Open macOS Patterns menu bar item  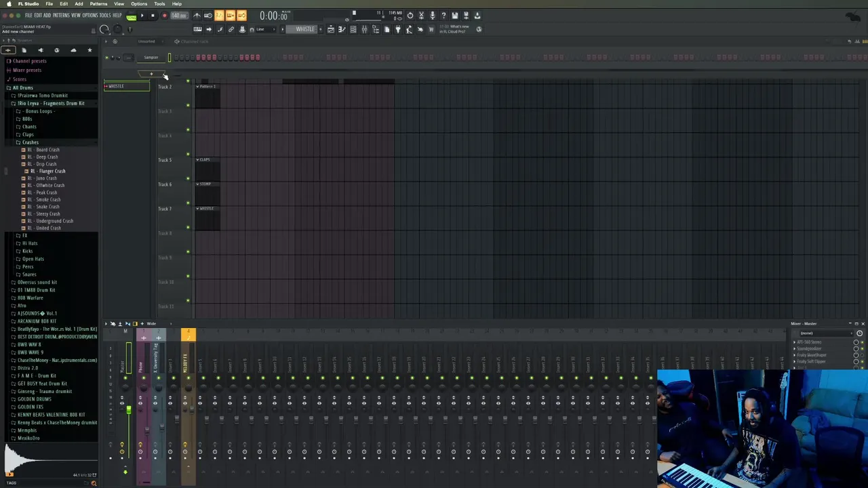tap(98, 4)
